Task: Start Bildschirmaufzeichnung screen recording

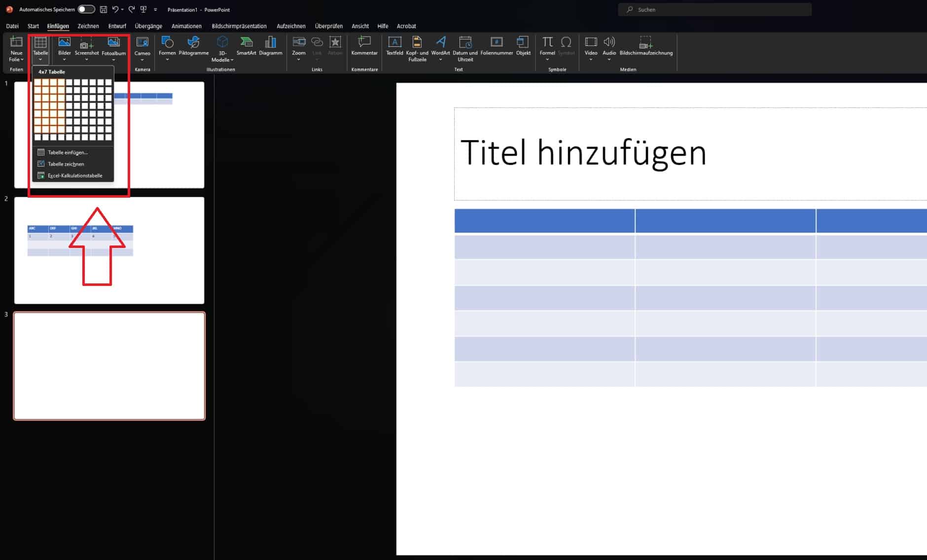Action: coord(645,46)
